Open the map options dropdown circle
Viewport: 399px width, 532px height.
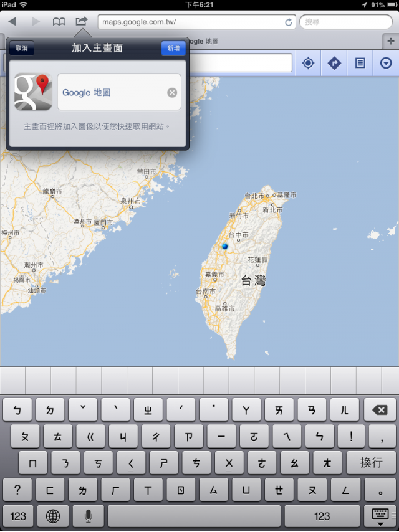tap(386, 63)
